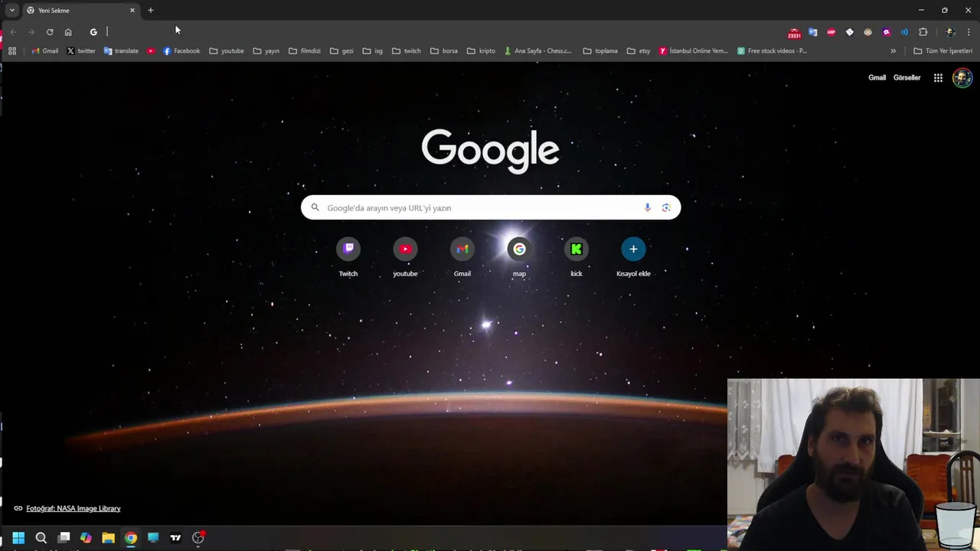Open the YouTube icon bookmark
980x551 pixels.
(151, 51)
